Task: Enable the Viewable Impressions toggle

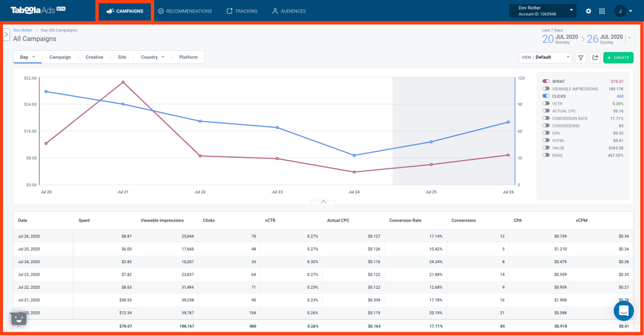Action: point(546,89)
